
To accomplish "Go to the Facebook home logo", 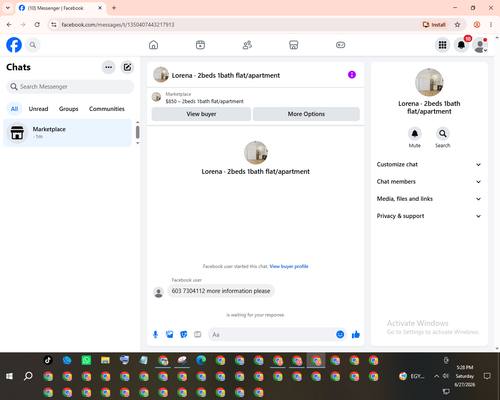I will 14,45.
